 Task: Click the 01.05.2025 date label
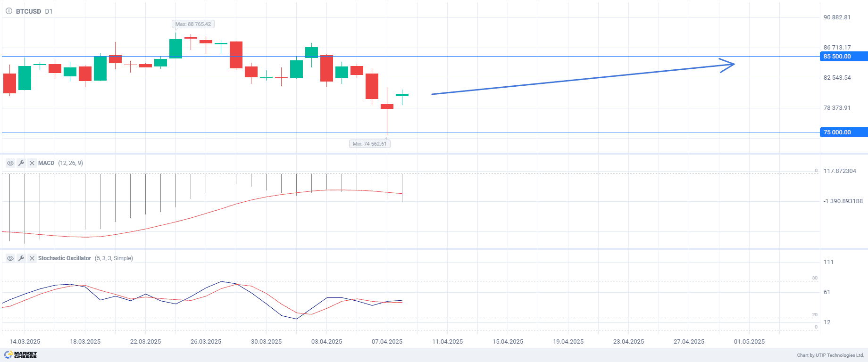pos(750,342)
